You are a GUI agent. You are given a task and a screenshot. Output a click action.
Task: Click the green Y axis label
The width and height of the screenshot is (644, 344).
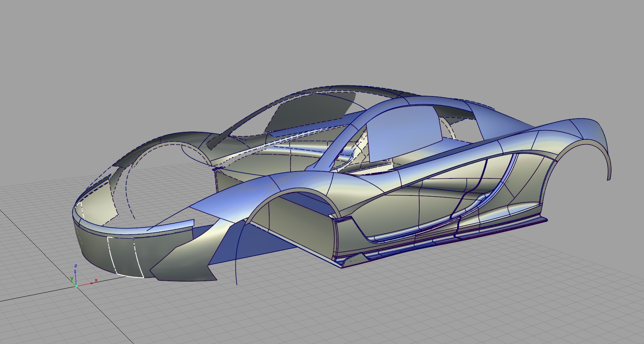coord(72,279)
